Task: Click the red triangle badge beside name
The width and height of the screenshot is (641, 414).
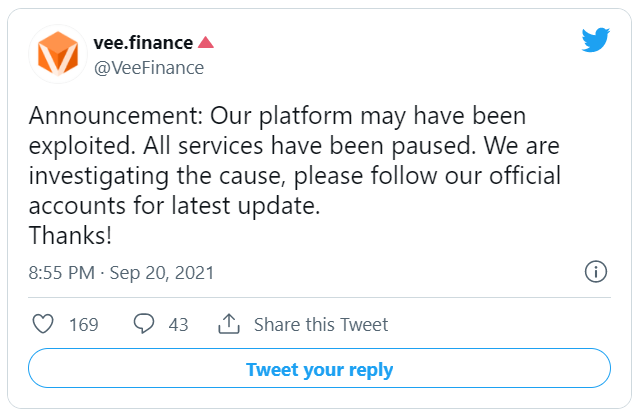Action: tap(206, 43)
